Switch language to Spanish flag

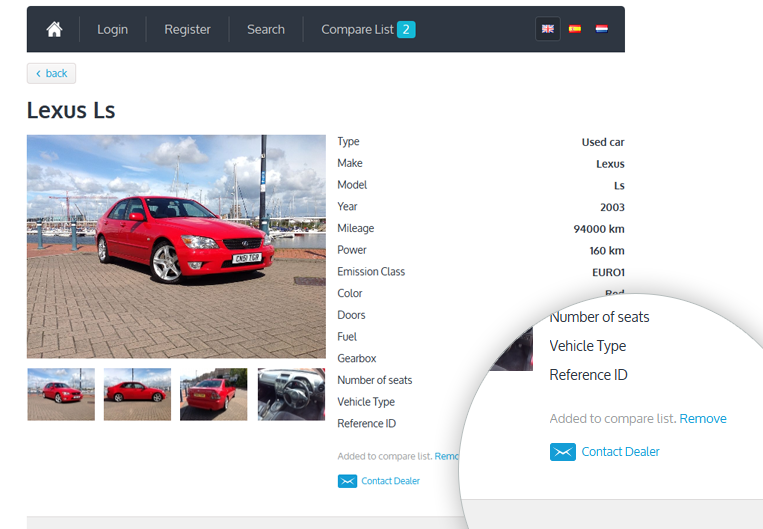click(575, 29)
